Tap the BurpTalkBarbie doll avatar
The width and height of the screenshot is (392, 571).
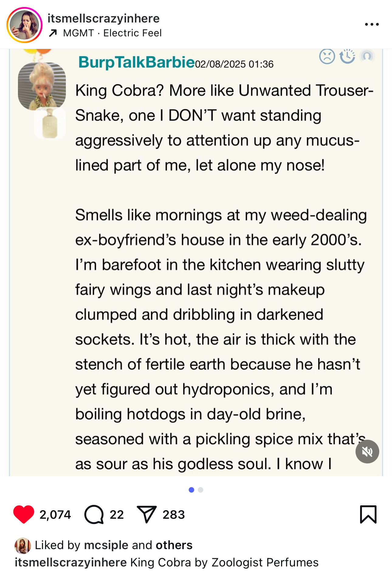42,86
